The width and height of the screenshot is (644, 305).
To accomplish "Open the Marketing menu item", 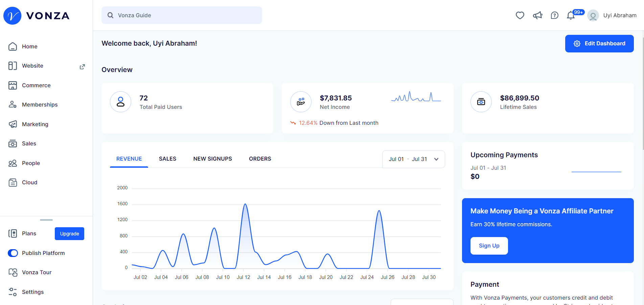I will click(x=35, y=124).
